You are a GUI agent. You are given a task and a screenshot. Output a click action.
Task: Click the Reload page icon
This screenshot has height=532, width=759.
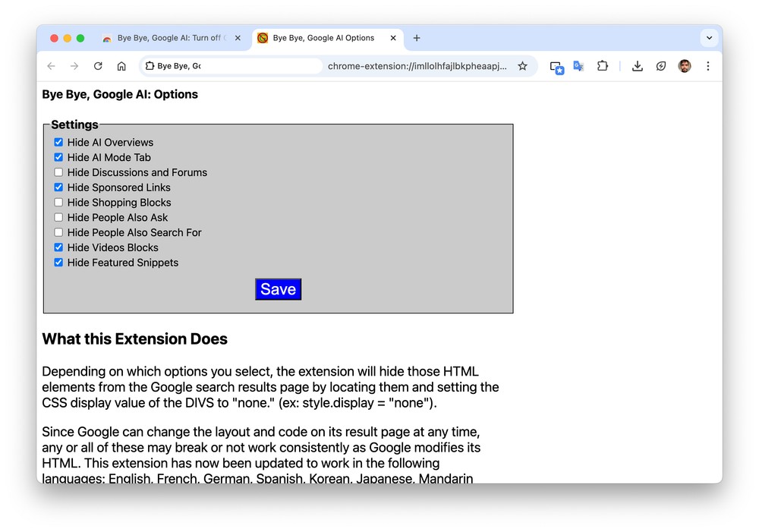pos(98,66)
